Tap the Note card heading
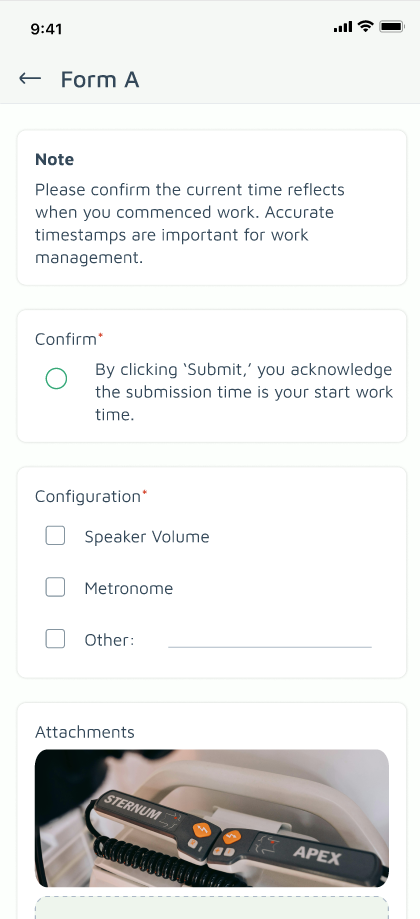 click(x=54, y=159)
